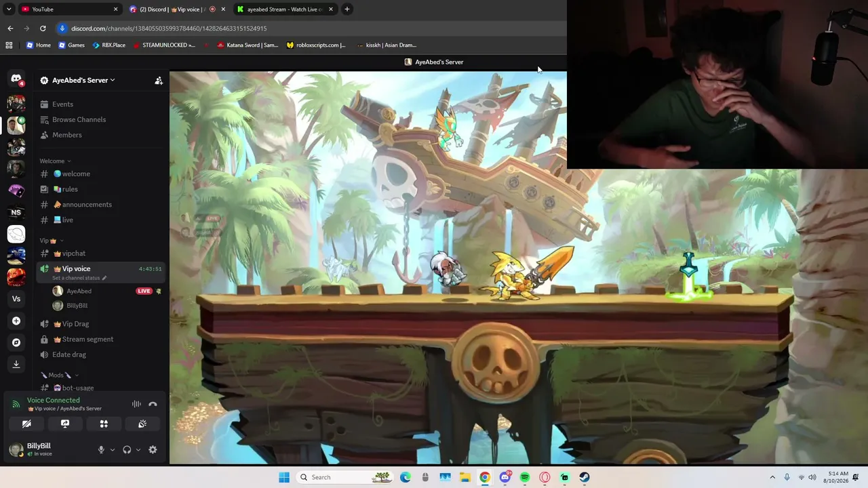Viewport: 868px width, 488px height.
Task: Open Spotify from the taskbar
Action: pos(525,477)
